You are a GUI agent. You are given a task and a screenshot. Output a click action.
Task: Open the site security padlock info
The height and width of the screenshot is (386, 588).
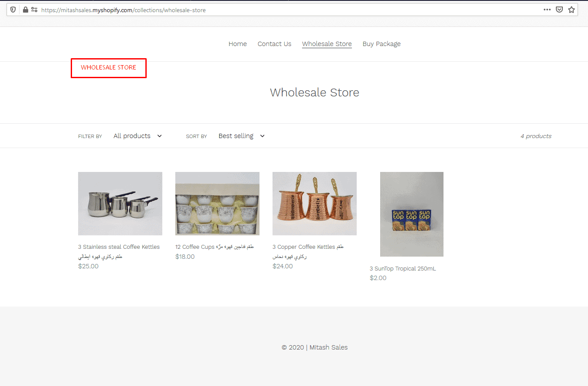point(25,10)
